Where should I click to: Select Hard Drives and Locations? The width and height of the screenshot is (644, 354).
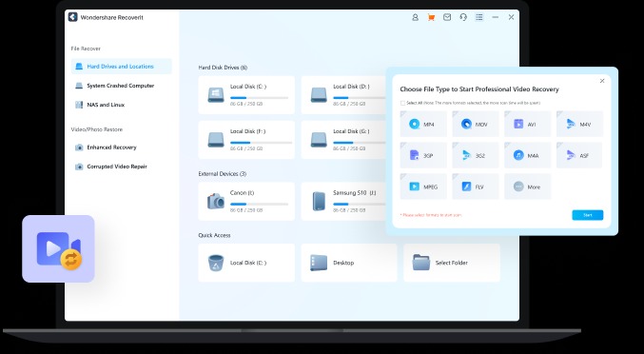(121, 66)
